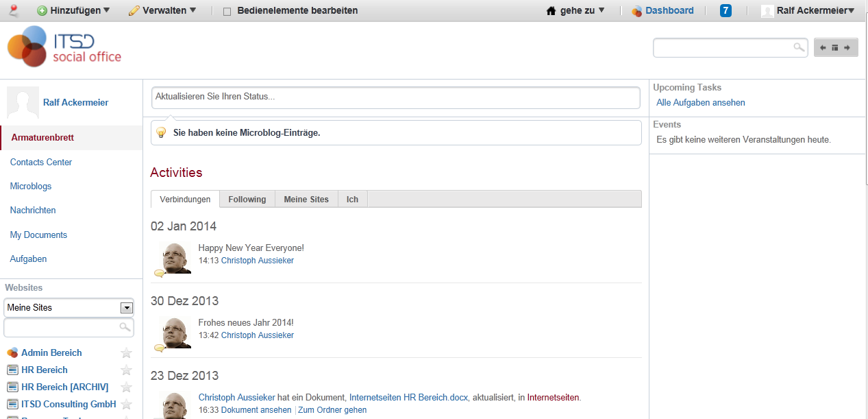Click the status update text field
Screen dimensions: 868x419
(x=395, y=97)
